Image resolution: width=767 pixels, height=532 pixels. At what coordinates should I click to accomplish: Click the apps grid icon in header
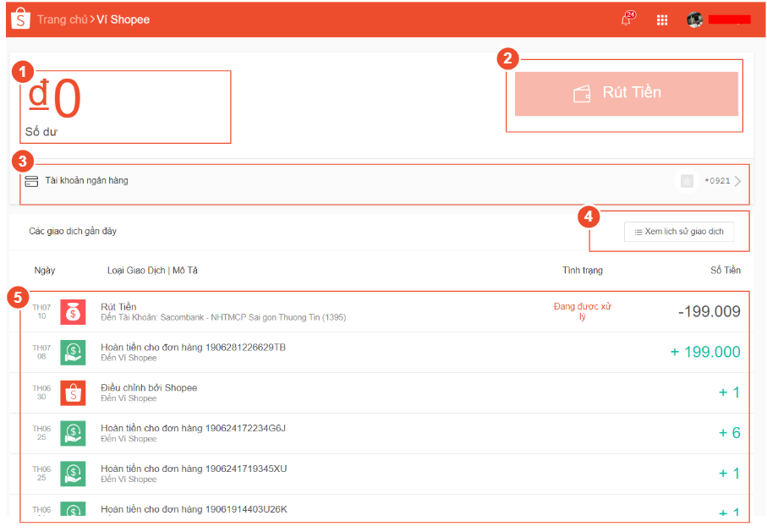tap(662, 19)
